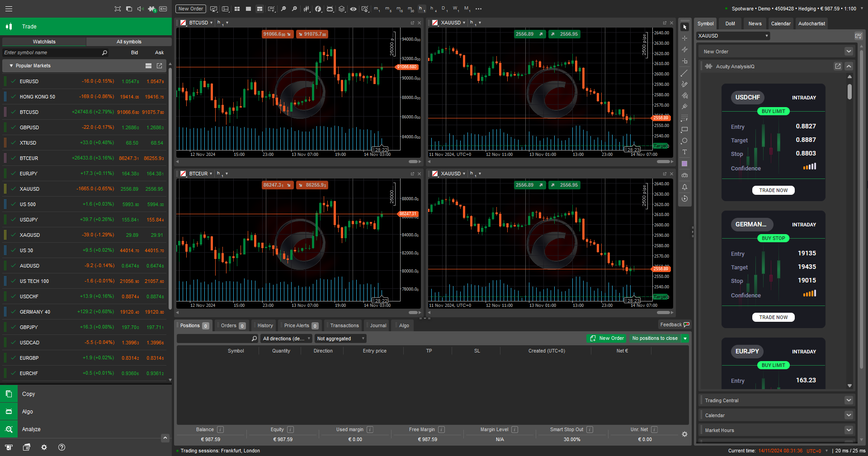Viewport: 868px width, 456px height.
Task: Select the rectangle shape drawing tool
Action: pyautogui.click(x=684, y=129)
